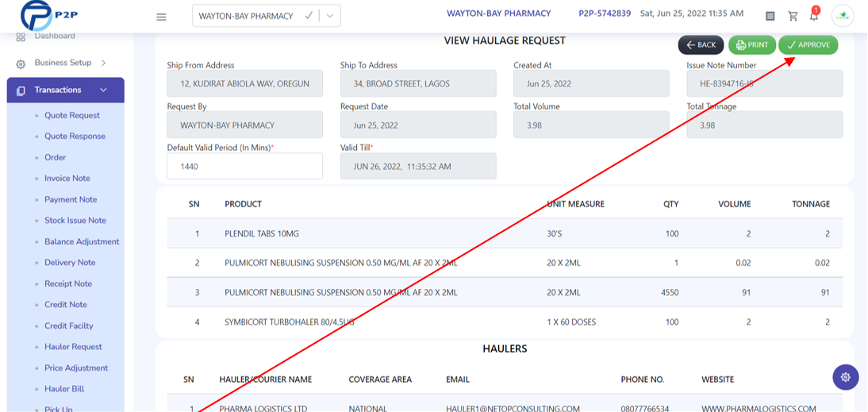Click the 1 X 60 DOSES unit measure
The image size is (868, 412).
(571, 322)
